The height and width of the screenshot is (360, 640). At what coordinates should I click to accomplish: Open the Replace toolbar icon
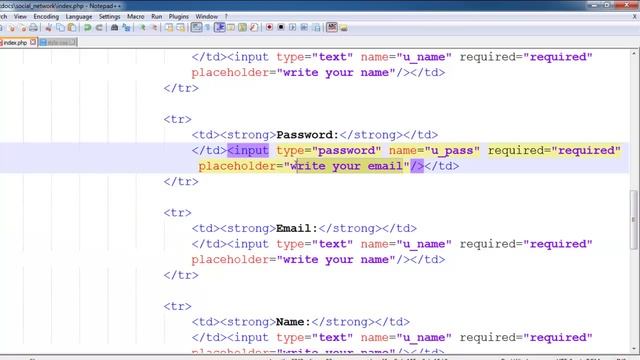click(127, 28)
